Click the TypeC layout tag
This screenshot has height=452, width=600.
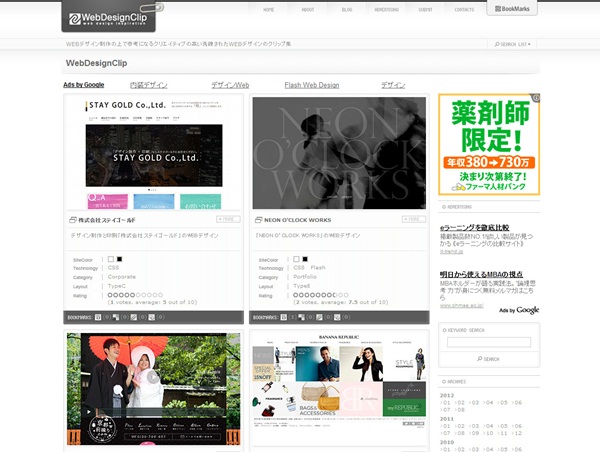click(x=117, y=286)
